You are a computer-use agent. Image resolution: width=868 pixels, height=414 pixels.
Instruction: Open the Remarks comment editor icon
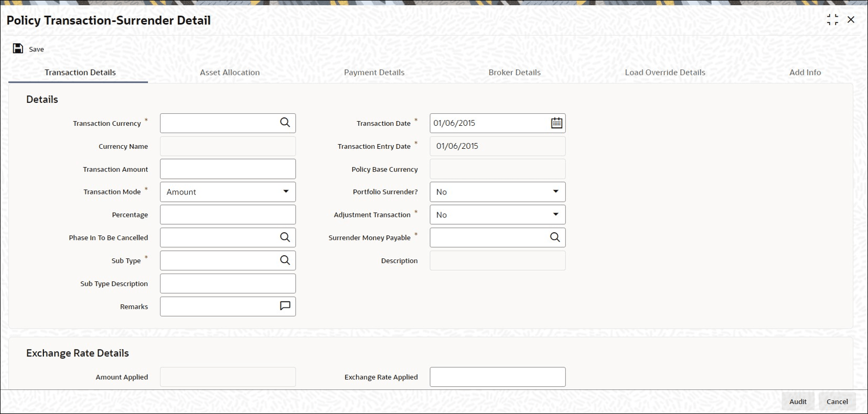(x=285, y=306)
